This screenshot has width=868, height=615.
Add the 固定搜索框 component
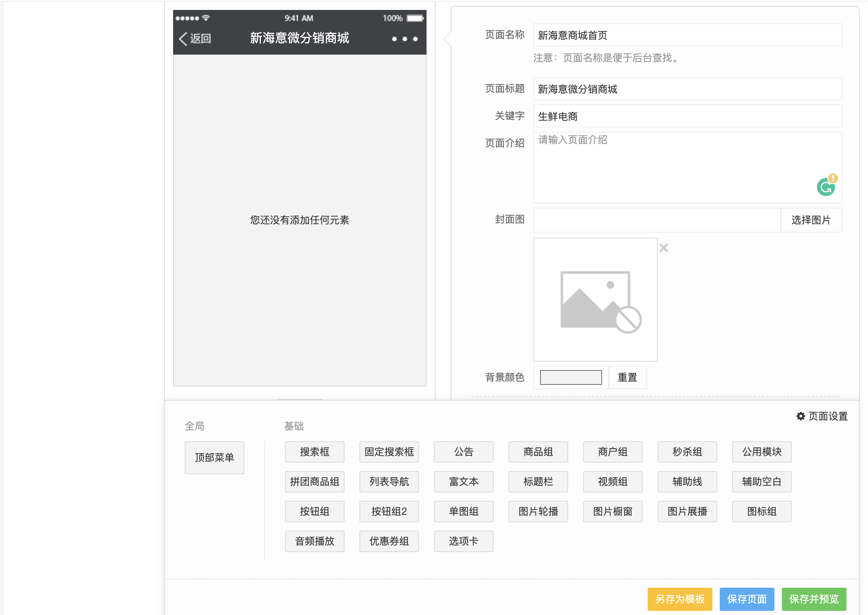click(x=389, y=452)
